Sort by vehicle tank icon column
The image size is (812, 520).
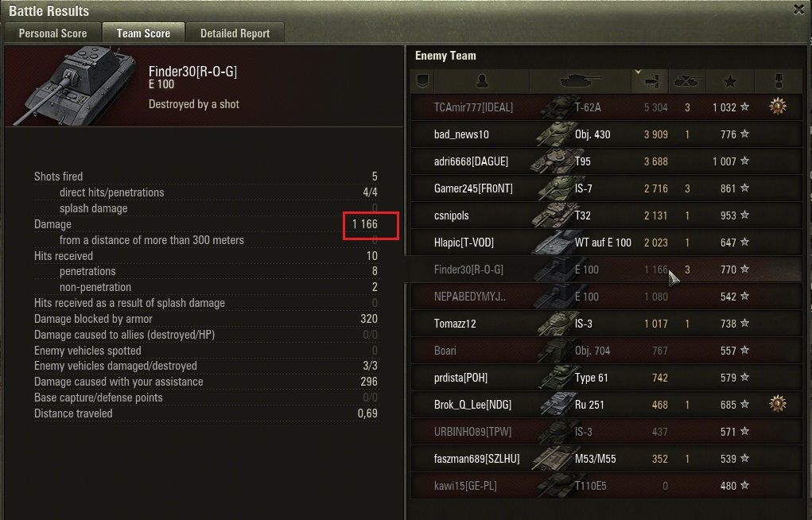(581, 81)
